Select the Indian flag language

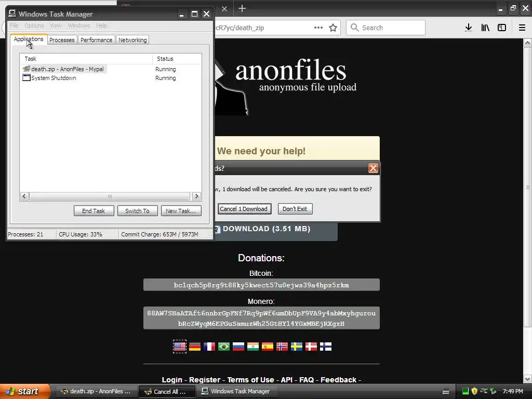tap(253, 347)
